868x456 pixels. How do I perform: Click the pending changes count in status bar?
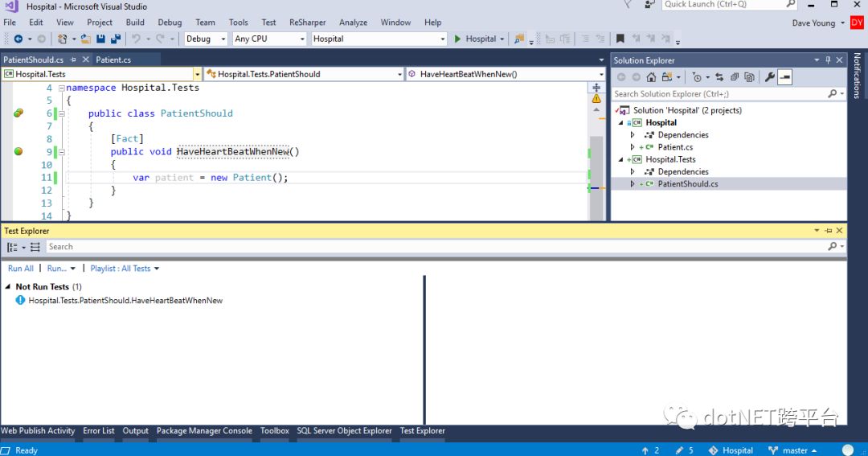[685, 450]
